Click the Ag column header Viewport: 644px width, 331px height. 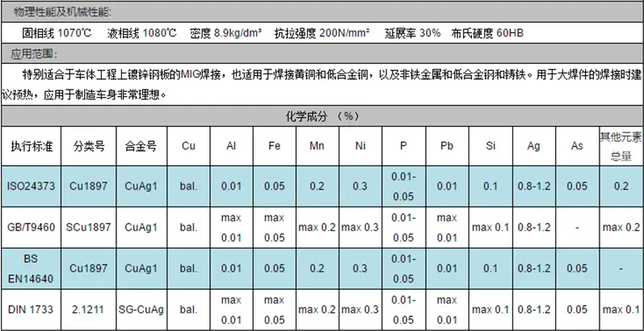532,147
